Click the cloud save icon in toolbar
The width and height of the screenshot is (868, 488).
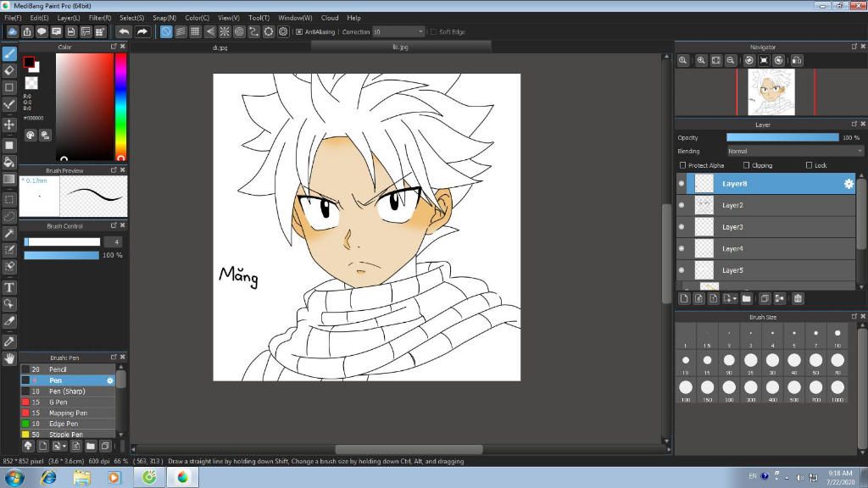(x=12, y=32)
